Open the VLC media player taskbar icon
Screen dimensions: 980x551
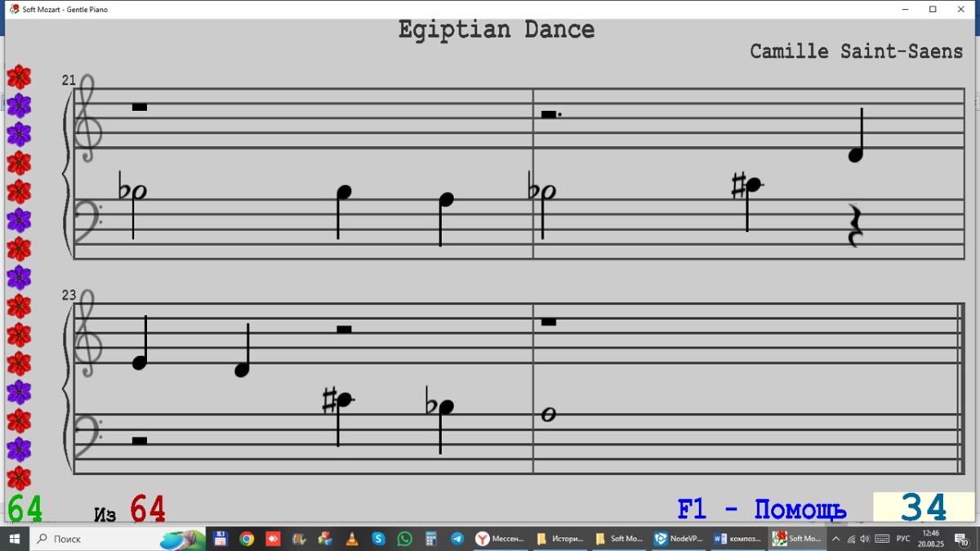tap(352, 539)
